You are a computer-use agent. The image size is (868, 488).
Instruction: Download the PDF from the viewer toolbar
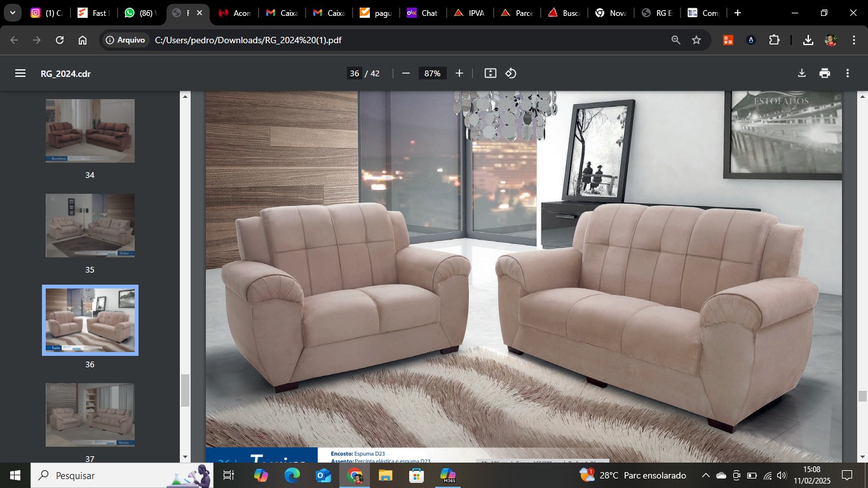[802, 73]
